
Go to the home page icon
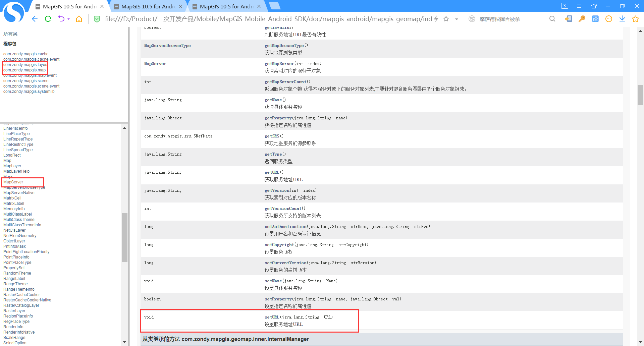pos(79,19)
